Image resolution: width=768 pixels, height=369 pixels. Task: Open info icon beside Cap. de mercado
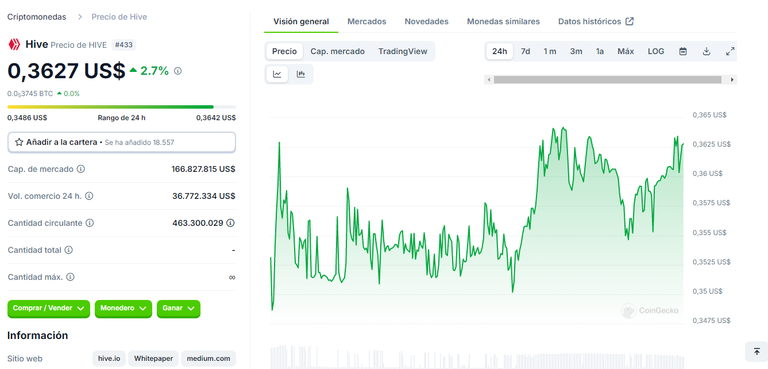[81, 169]
